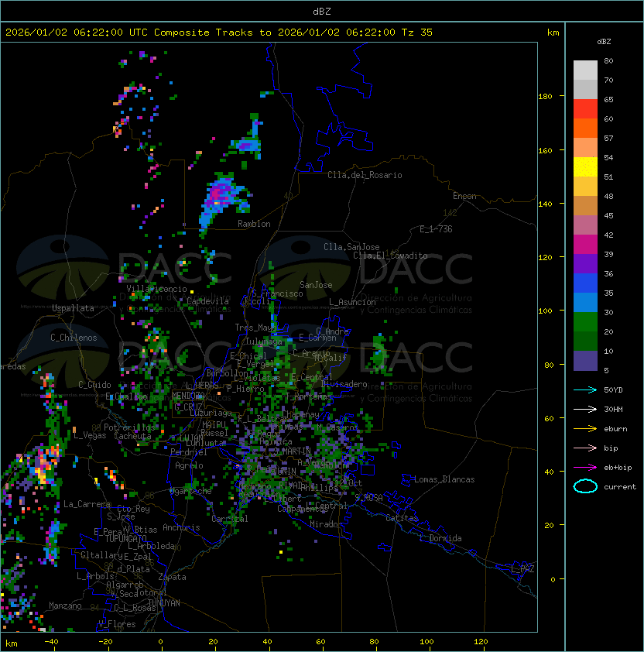
Task: Click the 'Villavicencio' map label
Action: point(156,289)
